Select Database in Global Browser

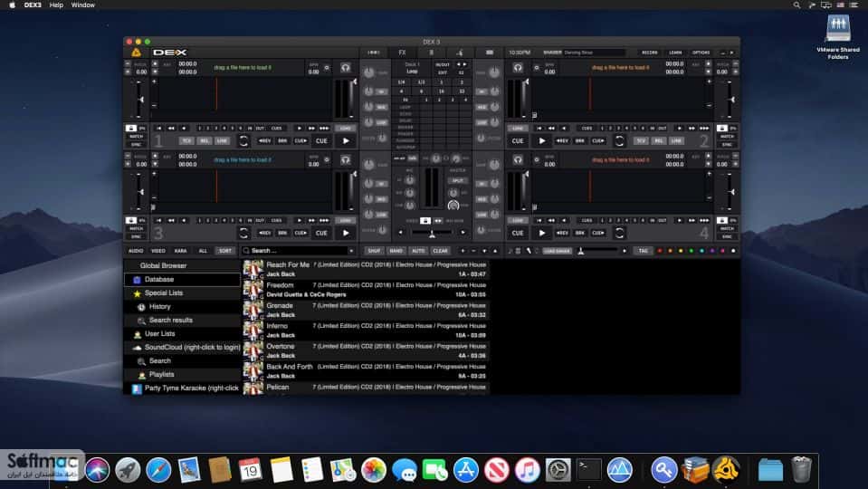tap(183, 280)
